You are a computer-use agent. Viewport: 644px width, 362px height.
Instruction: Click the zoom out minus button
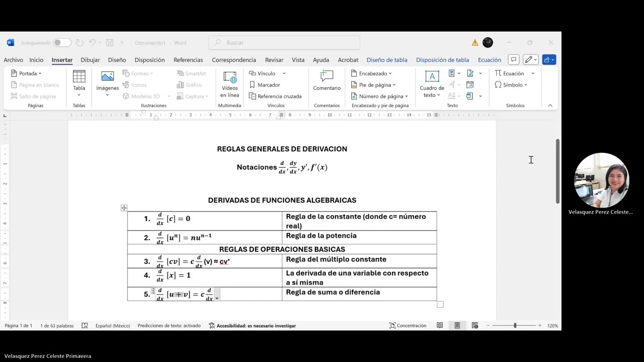tap(488, 326)
